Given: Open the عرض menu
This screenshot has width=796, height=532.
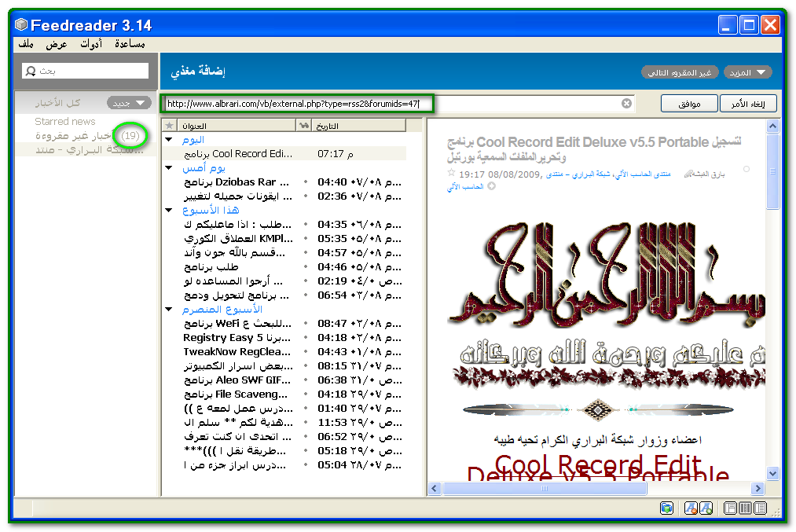Looking at the screenshot, I should 57,44.
